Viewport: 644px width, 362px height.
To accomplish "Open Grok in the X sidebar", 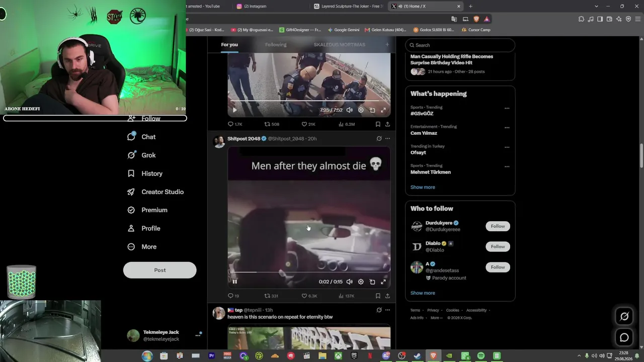I will click(142, 155).
